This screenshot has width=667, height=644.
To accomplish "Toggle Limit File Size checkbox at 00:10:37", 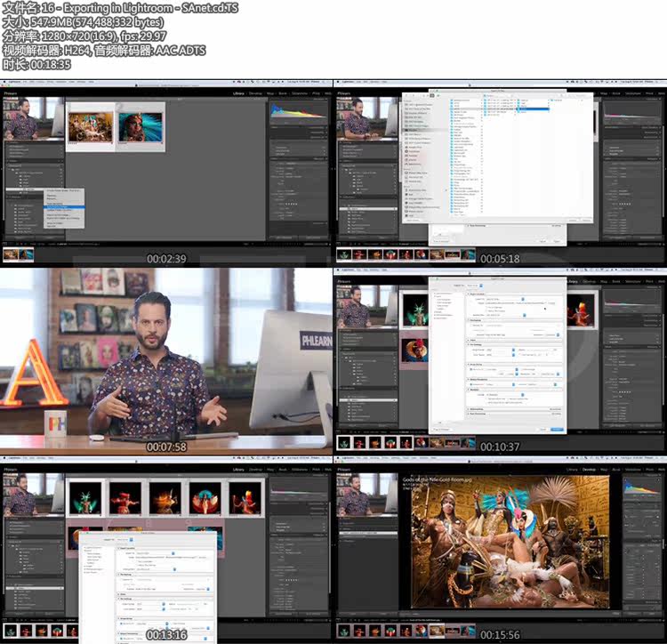I will 520,354.
